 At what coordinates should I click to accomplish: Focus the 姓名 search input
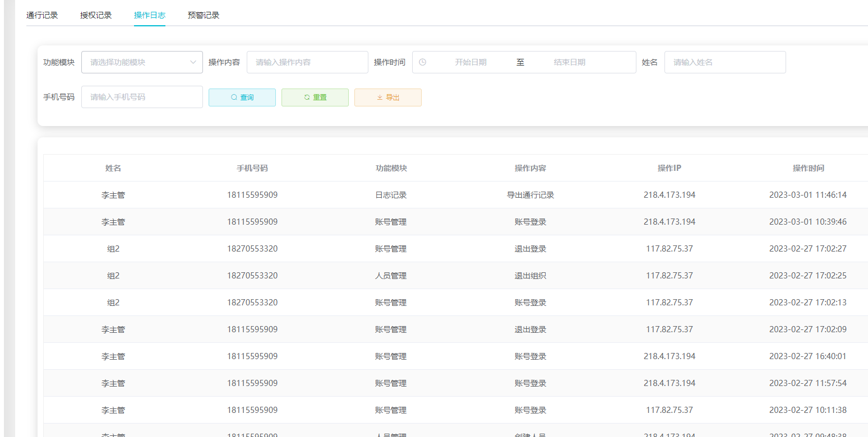(x=725, y=62)
